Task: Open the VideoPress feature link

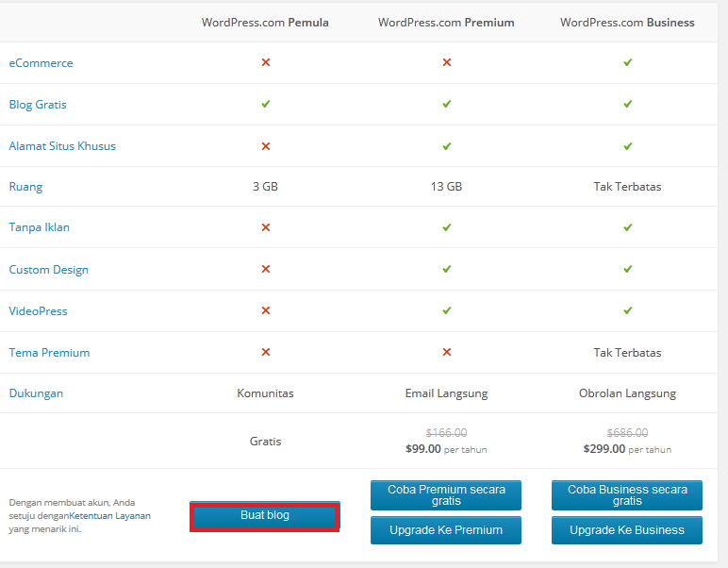Action: point(38,311)
